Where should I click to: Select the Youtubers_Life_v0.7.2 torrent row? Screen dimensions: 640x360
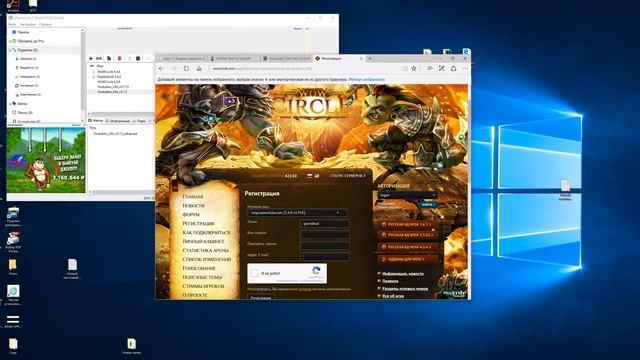pyautogui.click(x=120, y=92)
